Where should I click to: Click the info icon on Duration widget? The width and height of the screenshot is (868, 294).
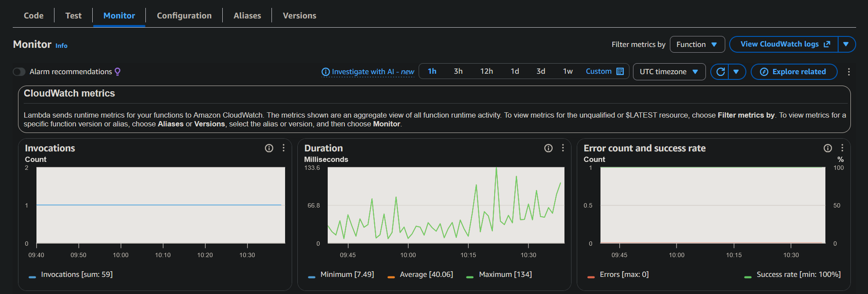tap(548, 148)
